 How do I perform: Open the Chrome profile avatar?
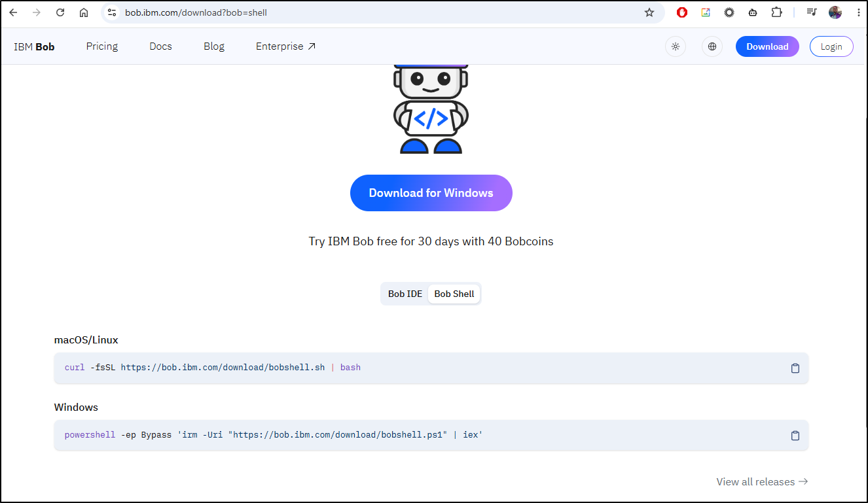[835, 12]
